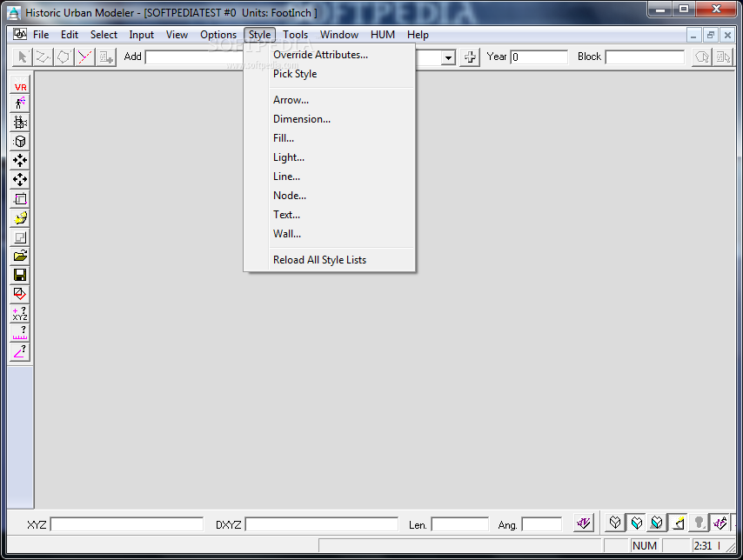Select Fill... style option
The width and height of the screenshot is (743, 560).
(x=330, y=138)
